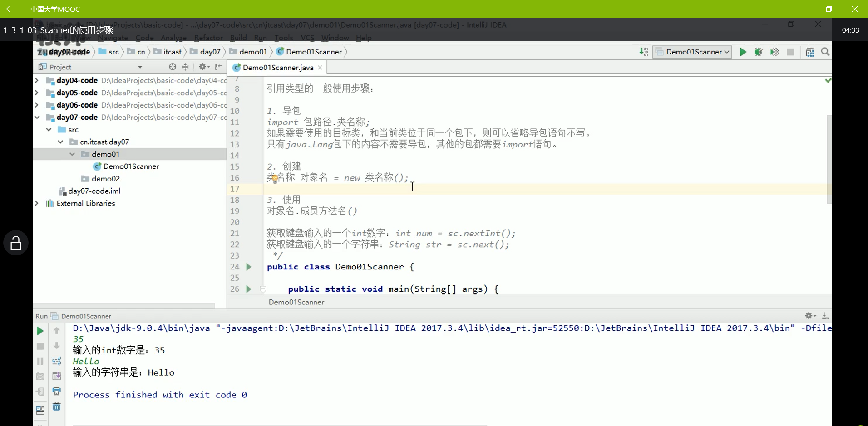The width and height of the screenshot is (868, 426).
Task: Click the src breadcrumb in the navigation bar
Action: click(109, 52)
